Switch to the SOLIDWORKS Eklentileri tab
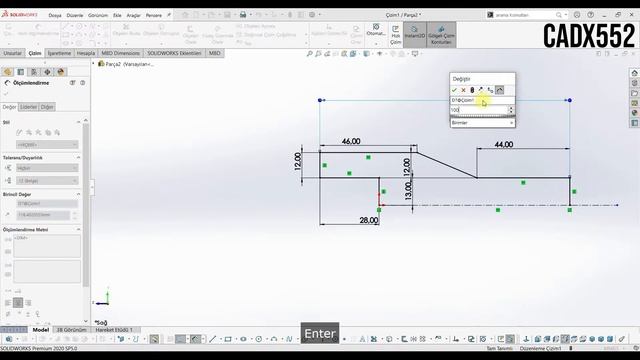The height and width of the screenshot is (360, 640). pyautogui.click(x=174, y=53)
